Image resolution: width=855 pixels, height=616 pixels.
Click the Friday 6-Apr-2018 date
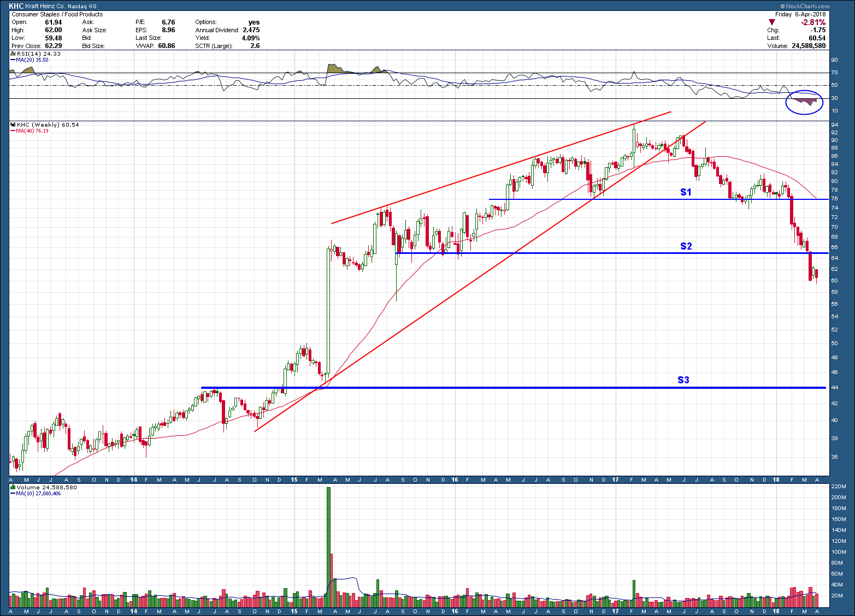[800, 14]
